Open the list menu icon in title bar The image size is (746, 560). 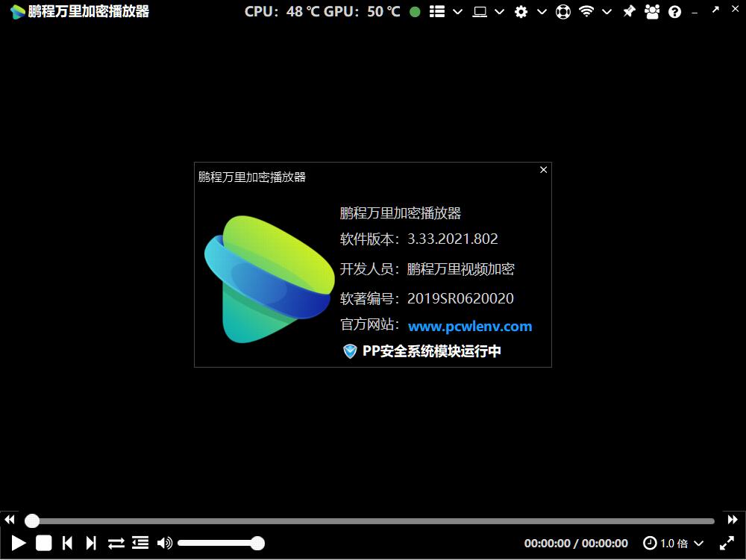click(436, 11)
